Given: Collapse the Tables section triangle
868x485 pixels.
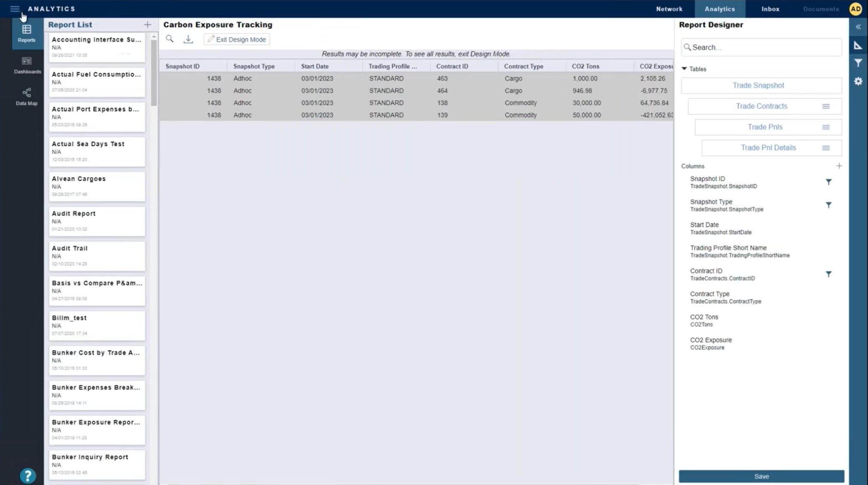Looking at the screenshot, I should click(684, 69).
